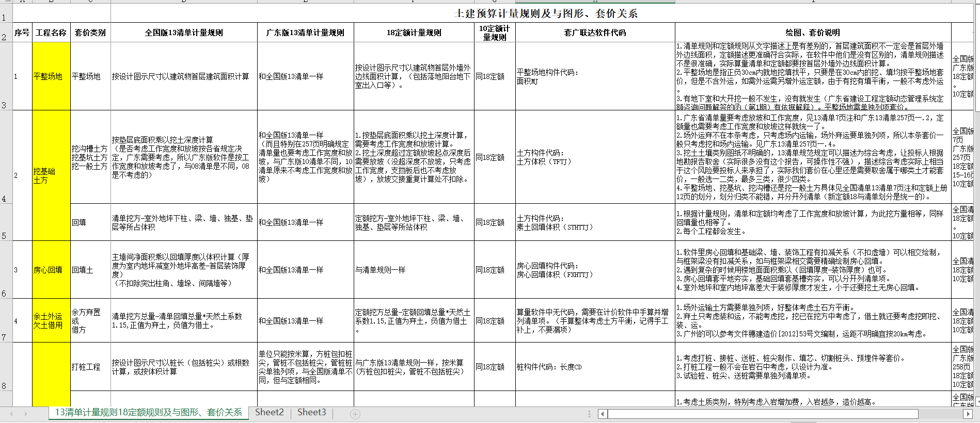Screen dimensions: 980x423
Task: Click the 序号 header cell
Action: pyautogui.click(x=22, y=32)
